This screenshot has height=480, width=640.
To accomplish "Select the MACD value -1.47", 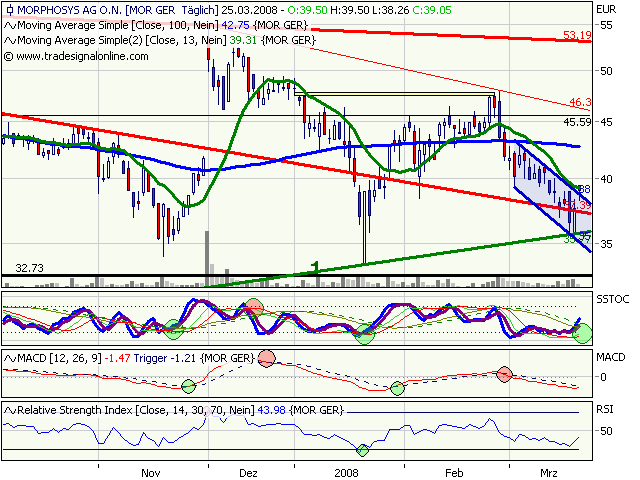I will [118, 358].
